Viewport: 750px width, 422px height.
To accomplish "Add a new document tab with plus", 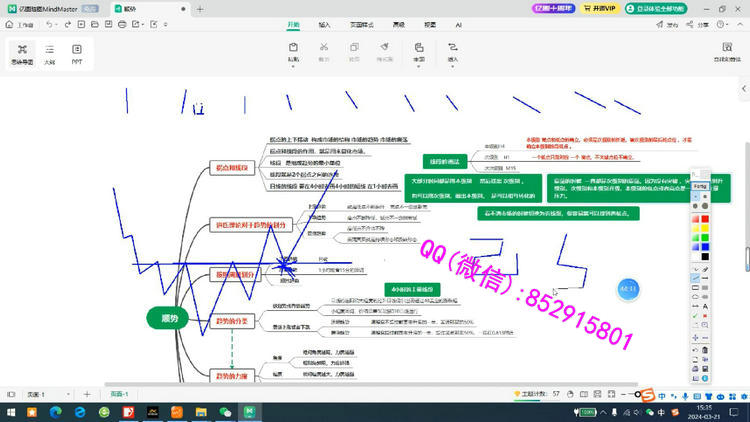I will tap(200, 9).
